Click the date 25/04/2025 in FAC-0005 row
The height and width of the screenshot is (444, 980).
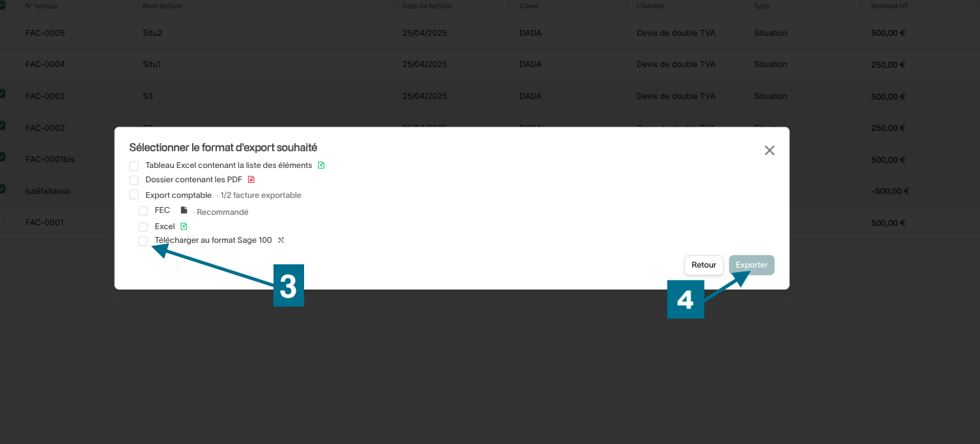(425, 33)
